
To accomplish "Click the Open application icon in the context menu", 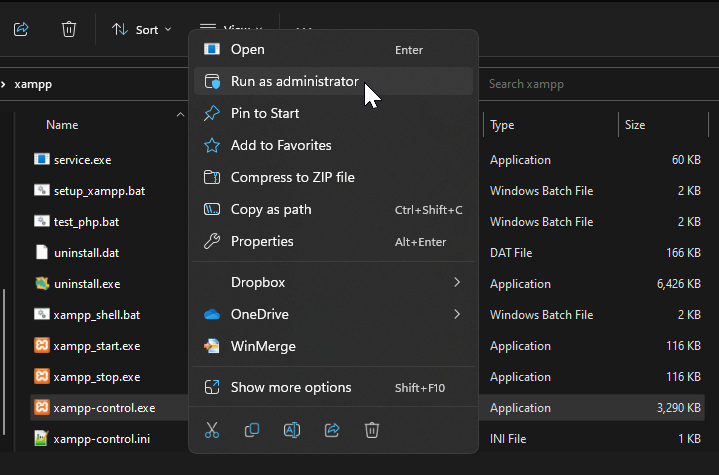I will click(212, 49).
